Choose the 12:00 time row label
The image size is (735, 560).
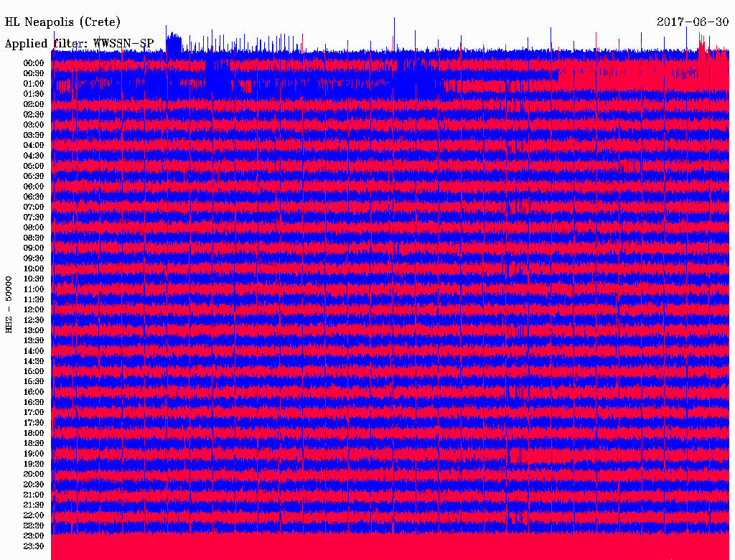34,309
